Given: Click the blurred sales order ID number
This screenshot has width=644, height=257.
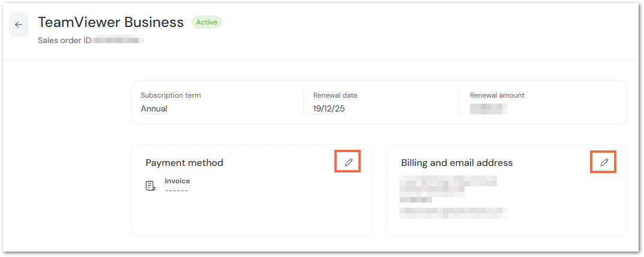Looking at the screenshot, I should [x=118, y=41].
